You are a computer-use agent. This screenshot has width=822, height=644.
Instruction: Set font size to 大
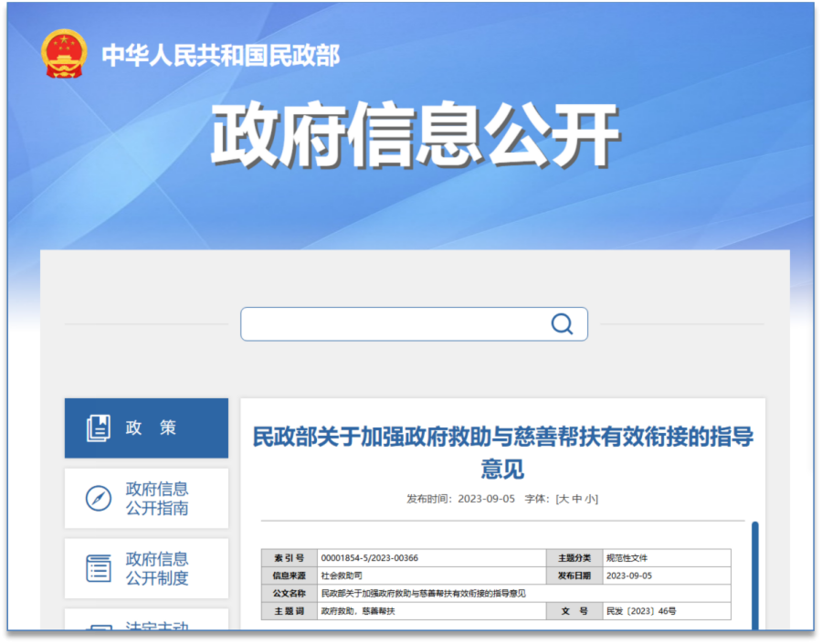tap(564, 499)
